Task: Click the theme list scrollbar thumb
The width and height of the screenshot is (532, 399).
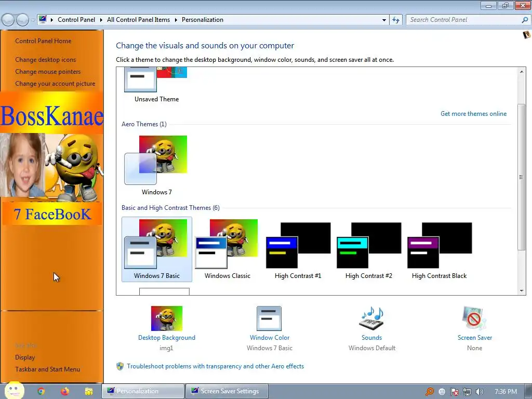Action: [x=522, y=177]
